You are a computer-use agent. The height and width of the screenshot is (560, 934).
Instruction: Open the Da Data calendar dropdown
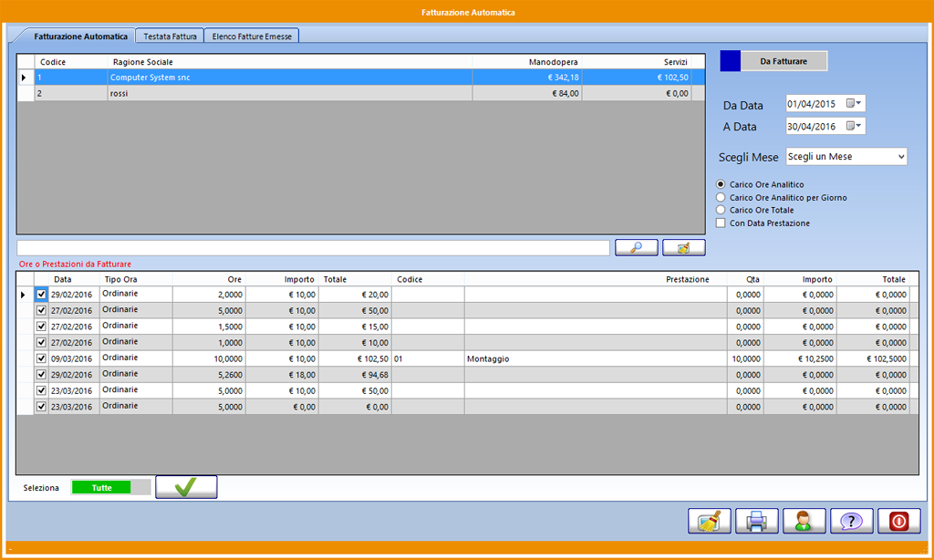[854, 104]
